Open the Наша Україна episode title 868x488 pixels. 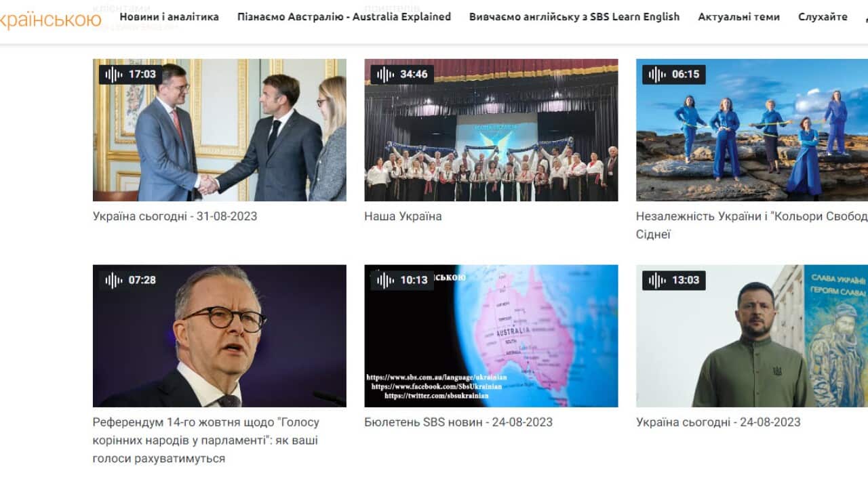[x=403, y=216]
